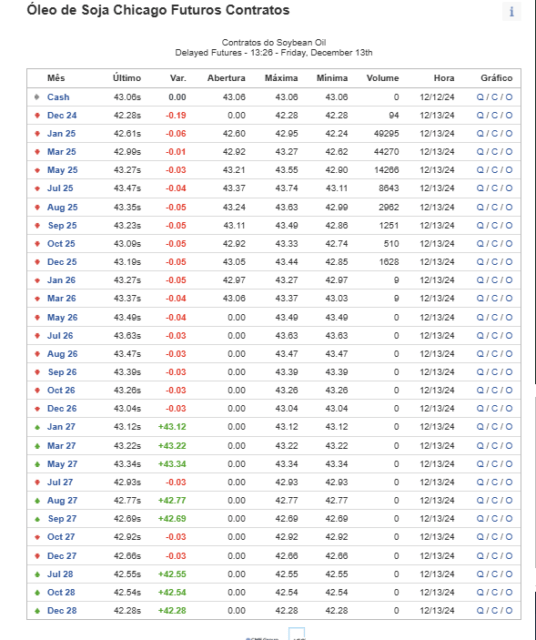Click the red down arrow for Dec 24
The height and width of the screenshot is (640, 536).
[x=37, y=116]
